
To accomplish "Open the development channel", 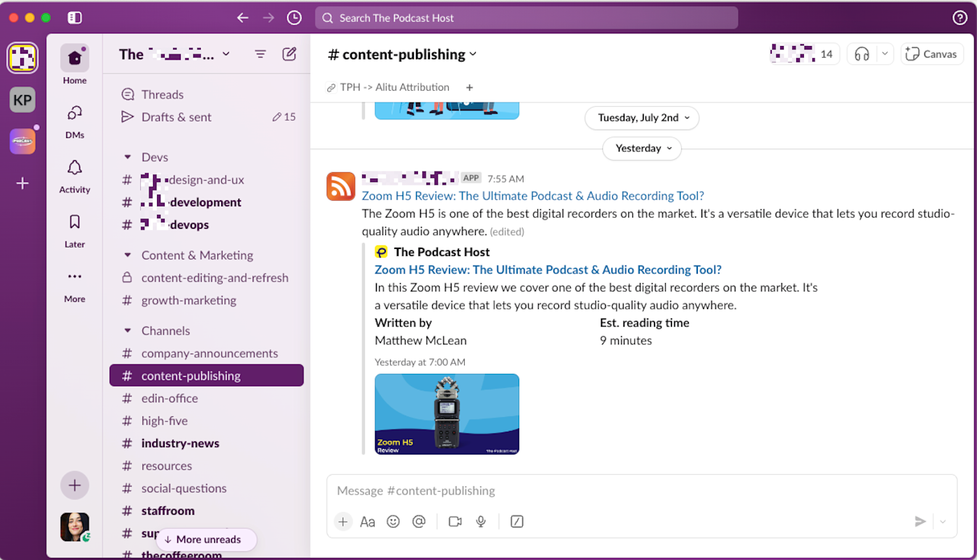I will [207, 202].
